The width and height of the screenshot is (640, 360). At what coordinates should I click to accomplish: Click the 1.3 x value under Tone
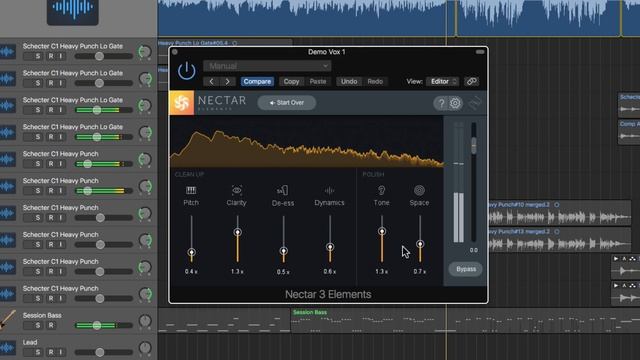(x=382, y=271)
